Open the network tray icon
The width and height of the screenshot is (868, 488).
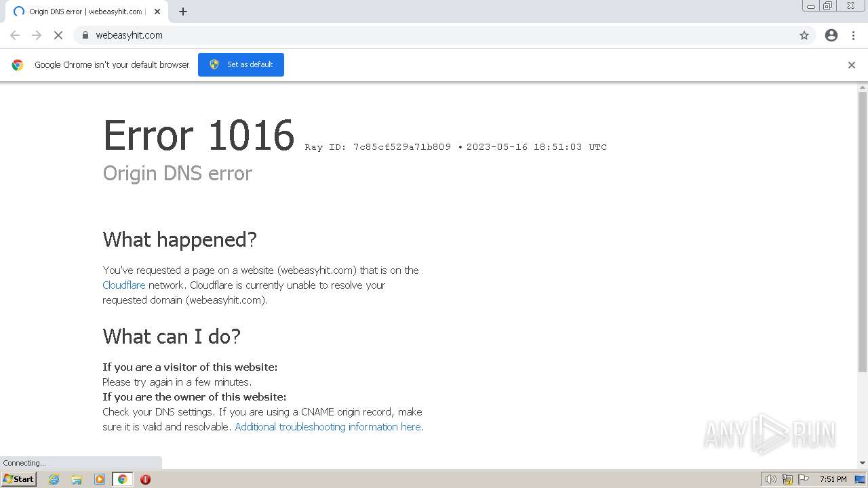coord(787,479)
